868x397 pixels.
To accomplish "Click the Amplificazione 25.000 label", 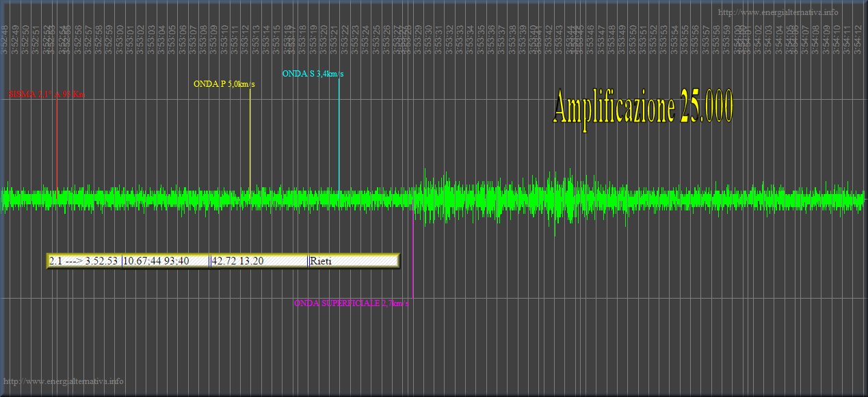I will (643, 109).
